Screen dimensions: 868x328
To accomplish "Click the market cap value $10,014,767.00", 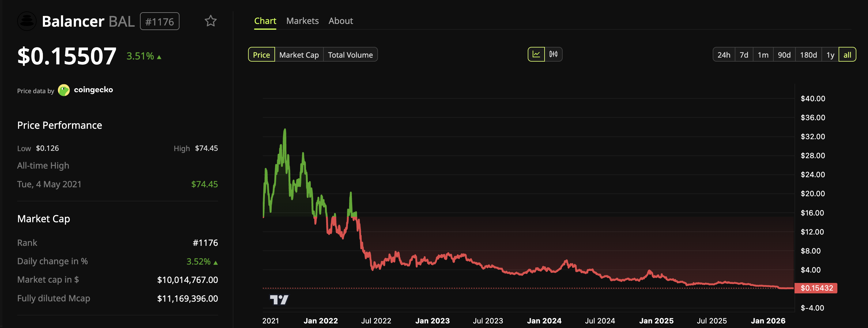I will tap(188, 280).
